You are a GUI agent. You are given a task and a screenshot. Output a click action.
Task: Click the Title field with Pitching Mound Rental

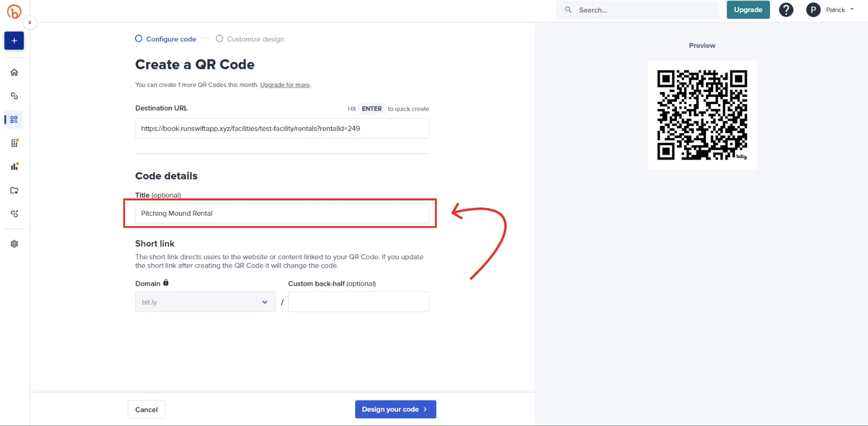pyautogui.click(x=282, y=214)
